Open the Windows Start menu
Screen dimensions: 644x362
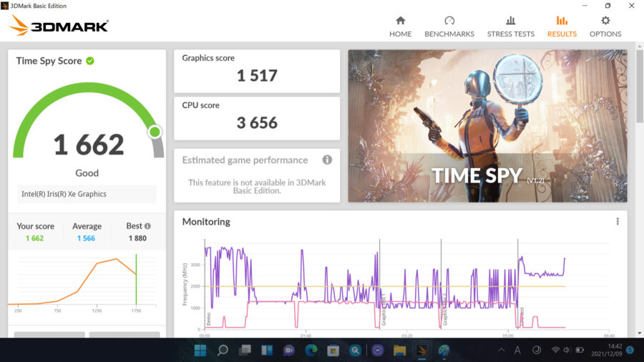[x=200, y=351]
